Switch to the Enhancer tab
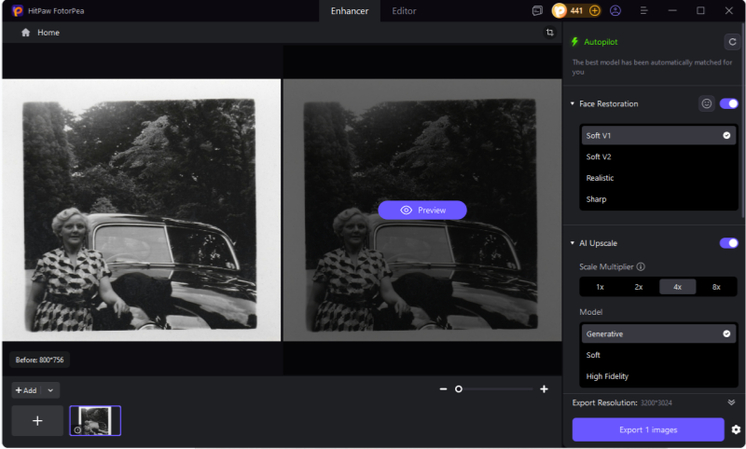 tap(350, 10)
